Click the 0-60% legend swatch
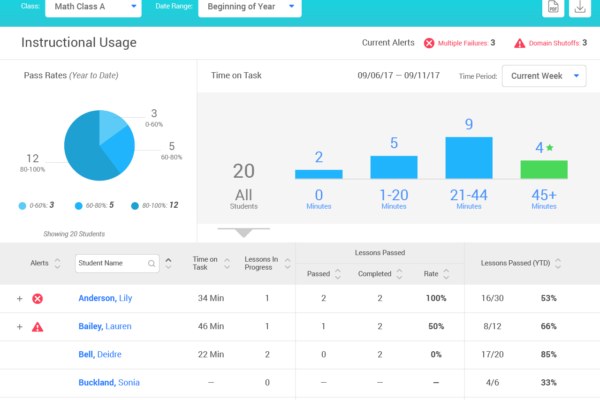The width and height of the screenshot is (600, 400). (x=22, y=206)
